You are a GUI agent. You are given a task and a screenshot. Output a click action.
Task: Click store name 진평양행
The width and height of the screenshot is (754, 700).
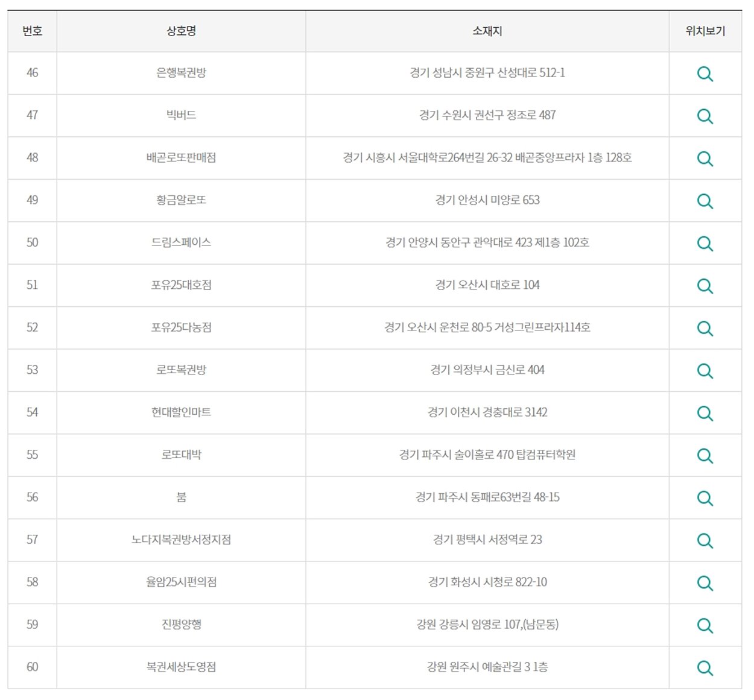click(181, 624)
